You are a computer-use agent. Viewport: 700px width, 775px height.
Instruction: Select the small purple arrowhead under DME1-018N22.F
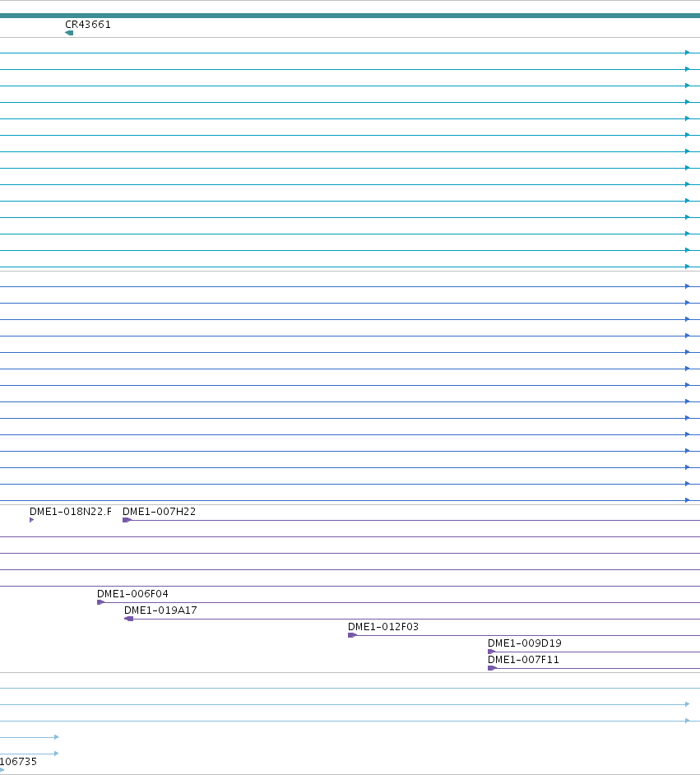tap(31, 520)
